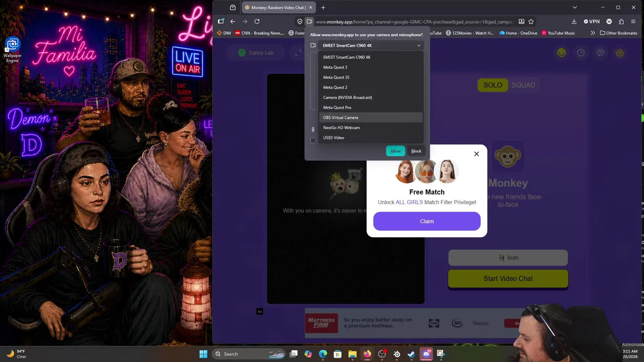This screenshot has height=362, width=644.
Task: Open Snipping Tool from the taskbar
Action: [441, 354]
